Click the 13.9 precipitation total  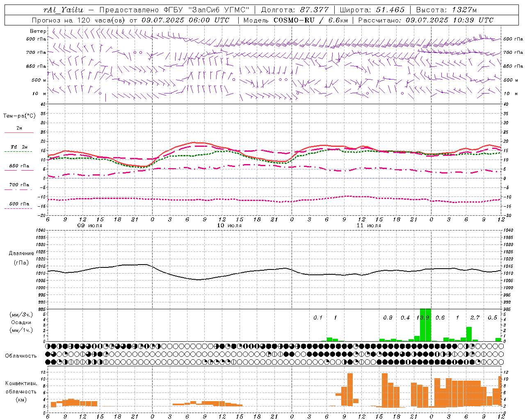[423, 318]
